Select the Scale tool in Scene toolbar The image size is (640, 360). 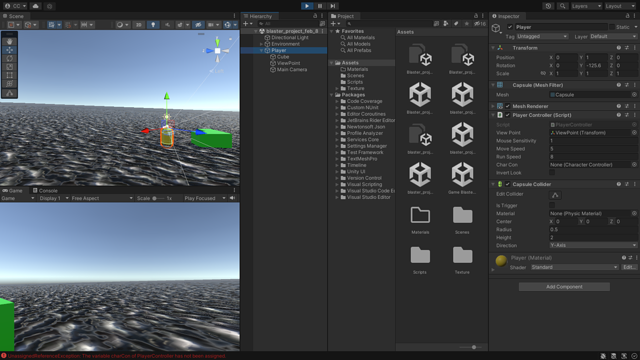point(9,67)
